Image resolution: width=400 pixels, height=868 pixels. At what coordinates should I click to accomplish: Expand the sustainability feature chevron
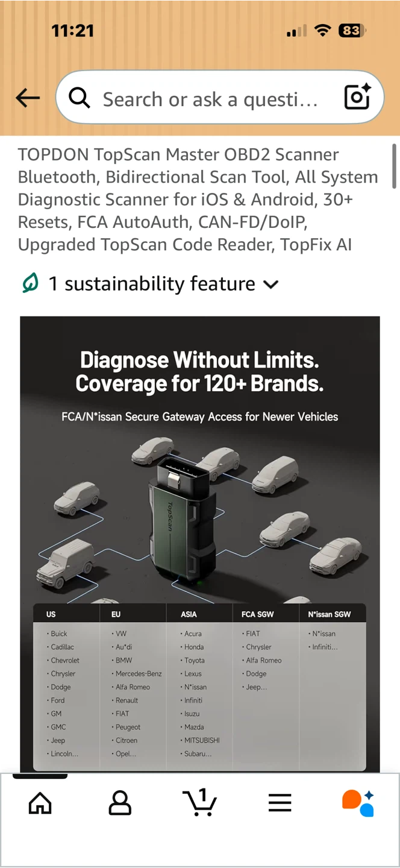click(x=271, y=285)
